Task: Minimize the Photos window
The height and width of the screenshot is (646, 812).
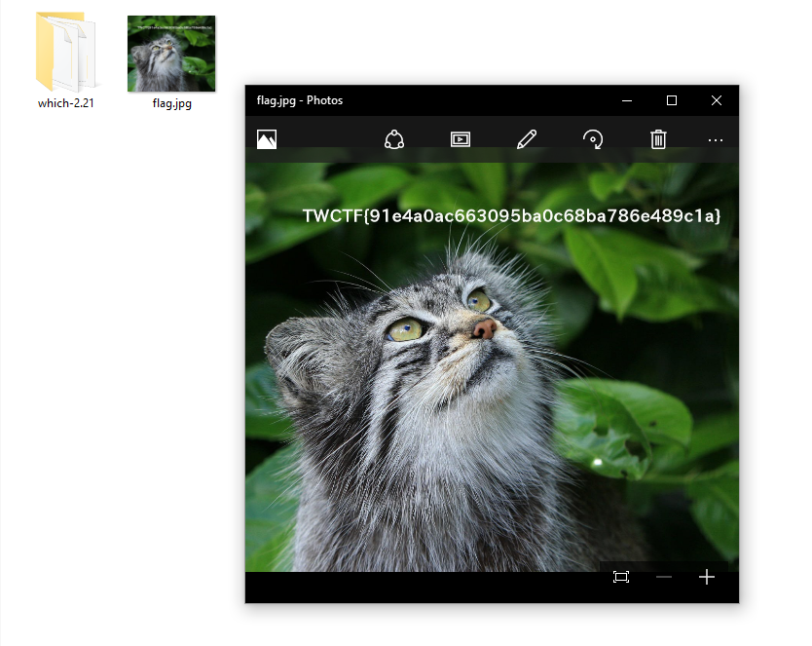Action: (x=627, y=100)
